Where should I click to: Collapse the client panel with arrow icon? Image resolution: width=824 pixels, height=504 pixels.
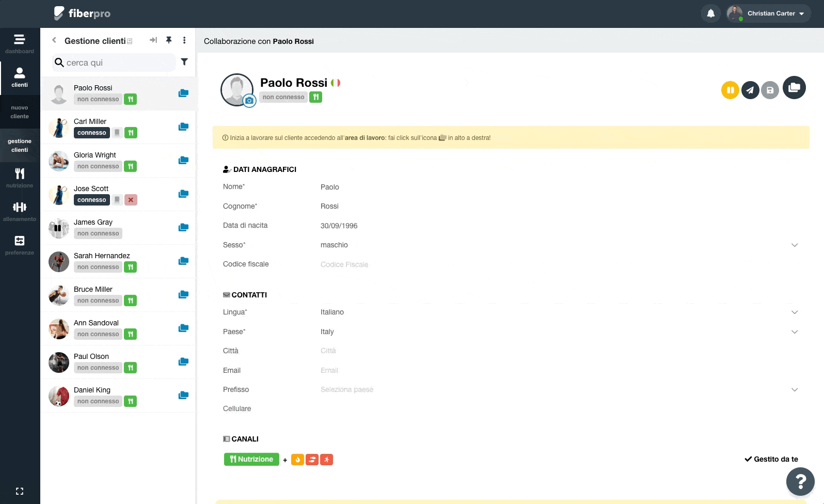point(153,40)
